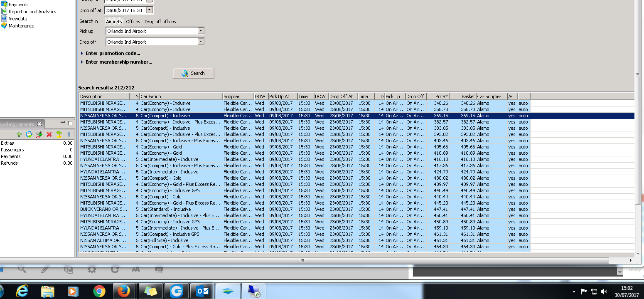Click the magnifier icon in the Search button
This screenshot has width=644, height=299.
[x=185, y=73]
